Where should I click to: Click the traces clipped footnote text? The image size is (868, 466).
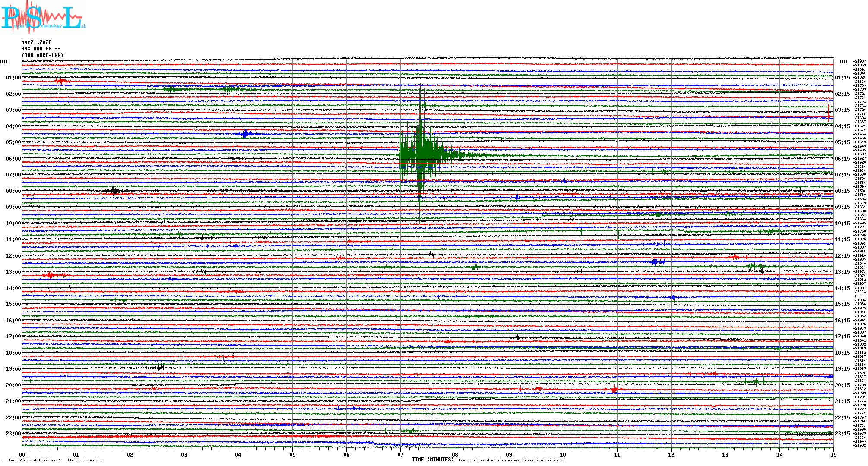coord(512,460)
